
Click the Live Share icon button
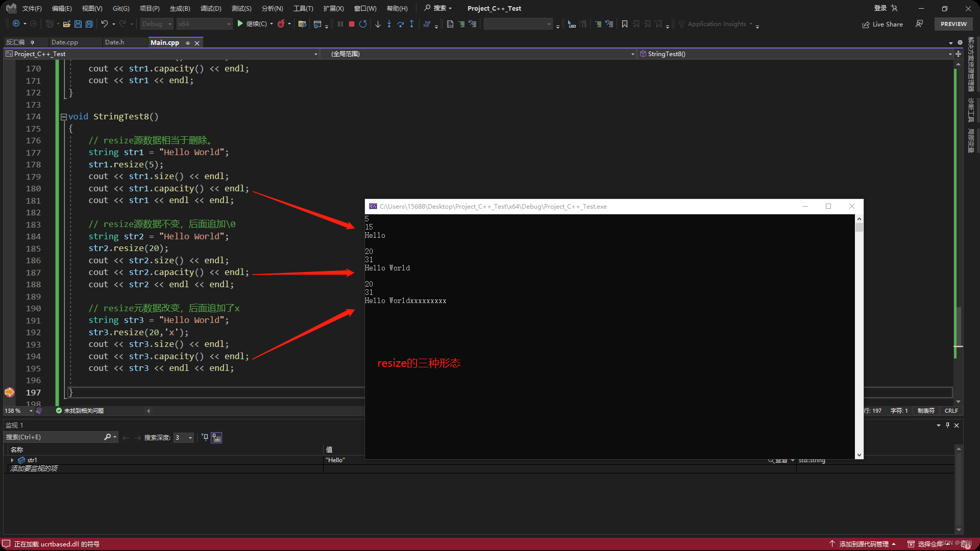[883, 24]
